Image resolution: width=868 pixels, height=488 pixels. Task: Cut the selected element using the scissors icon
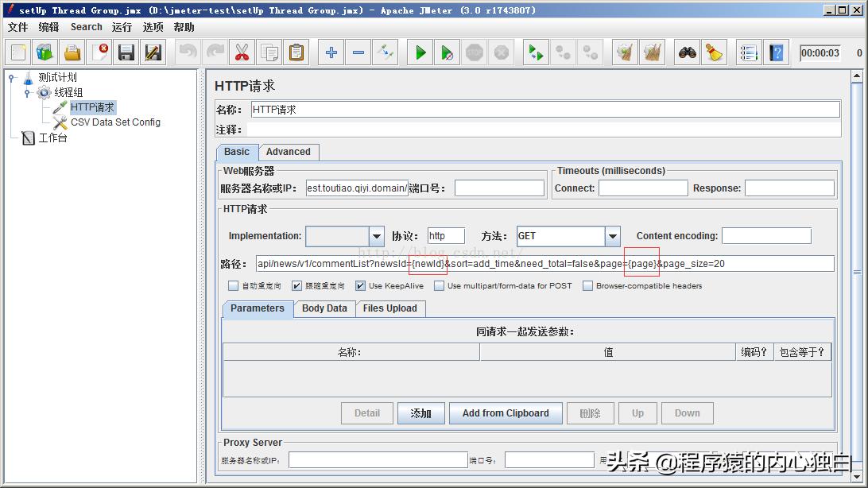(x=241, y=52)
